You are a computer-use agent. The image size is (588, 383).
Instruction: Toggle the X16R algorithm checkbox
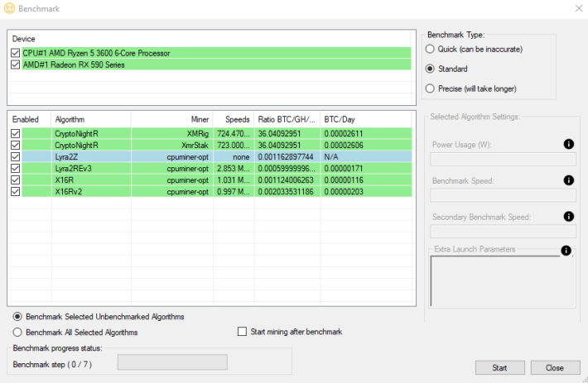click(x=16, y=180)
